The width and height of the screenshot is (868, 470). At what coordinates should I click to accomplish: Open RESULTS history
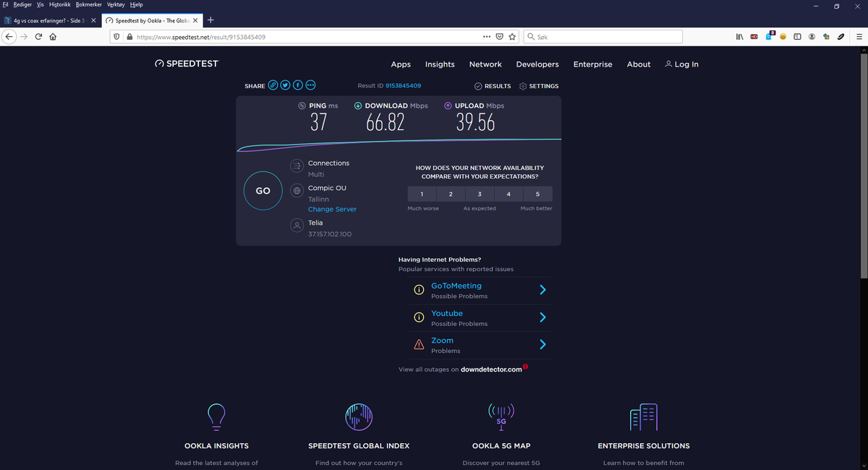pyautogui.click(x=493, y=86)
